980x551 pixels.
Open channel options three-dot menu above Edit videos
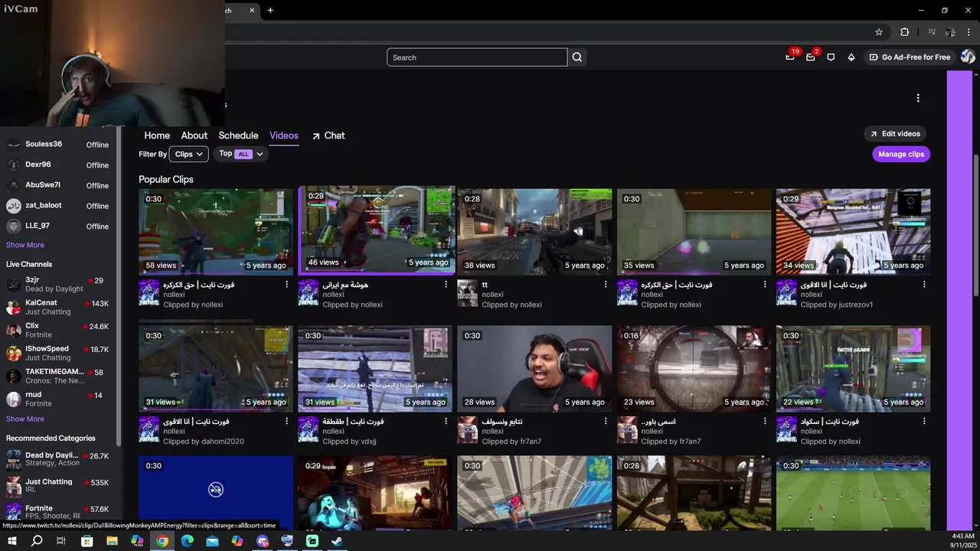[x=918, y=98]
